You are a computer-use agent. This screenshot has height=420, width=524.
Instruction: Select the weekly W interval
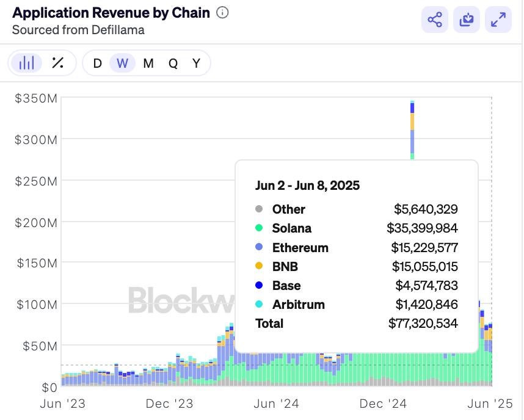123,63
